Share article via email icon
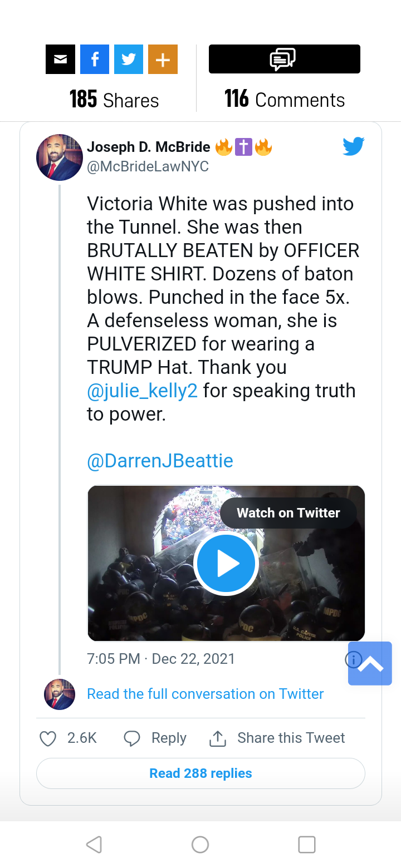Viewport: 401px width, 868px height. tap(60, 59)
